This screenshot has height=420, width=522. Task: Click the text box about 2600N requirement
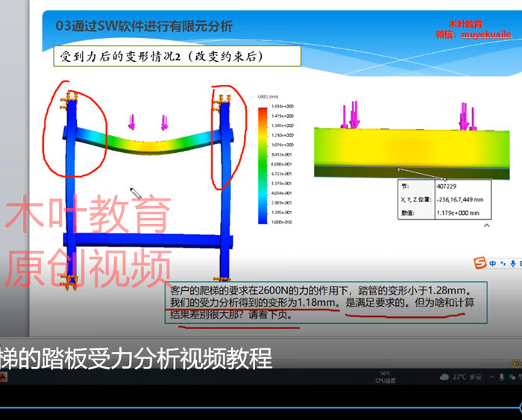(326, 302)
